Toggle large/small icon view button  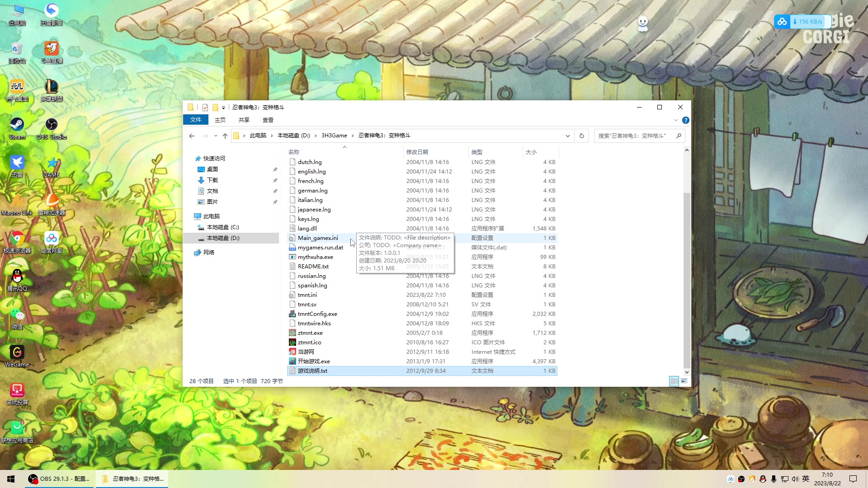point(684,380)
